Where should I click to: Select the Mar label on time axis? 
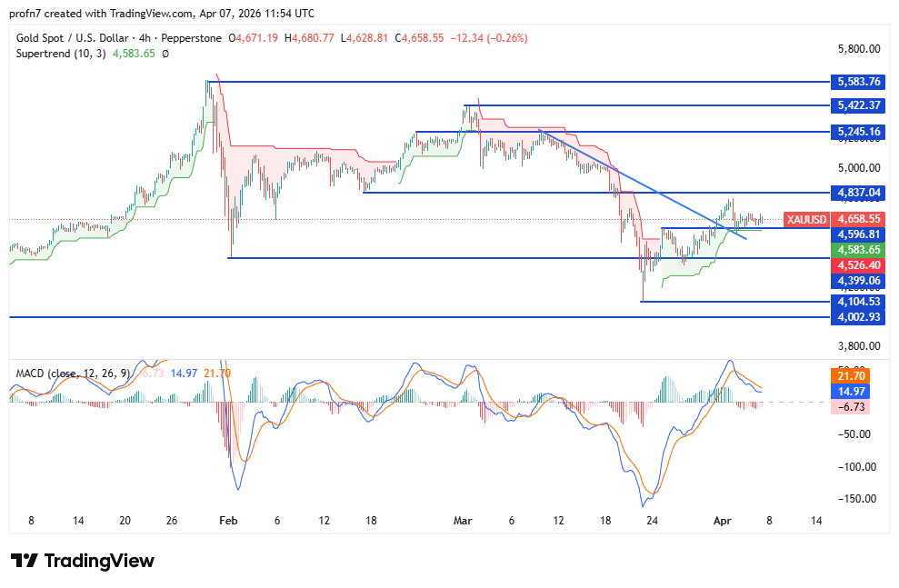tap(463, 521)
